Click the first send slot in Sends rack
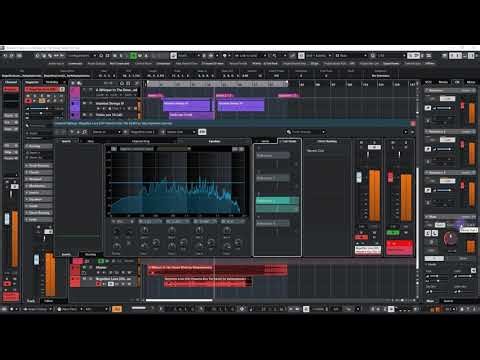Viewport: 480px width, 360px height. 273,155
